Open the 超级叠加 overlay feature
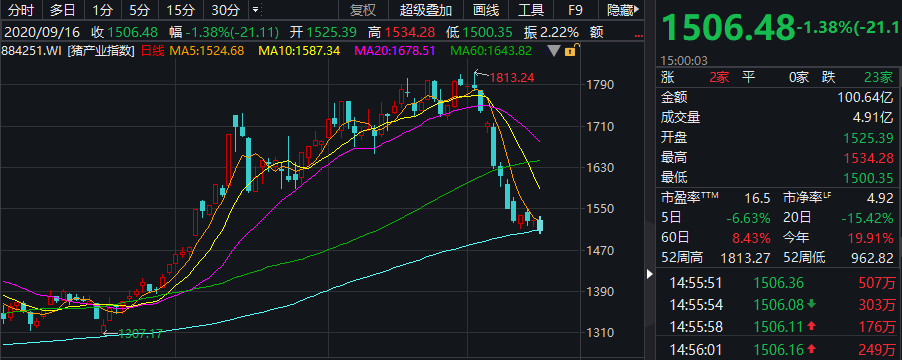 426,10
